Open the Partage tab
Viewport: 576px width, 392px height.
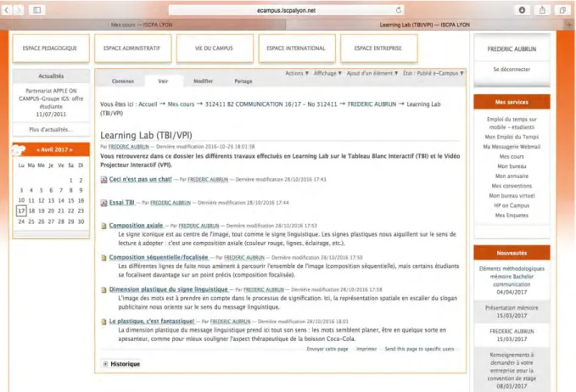pos(243,81)
